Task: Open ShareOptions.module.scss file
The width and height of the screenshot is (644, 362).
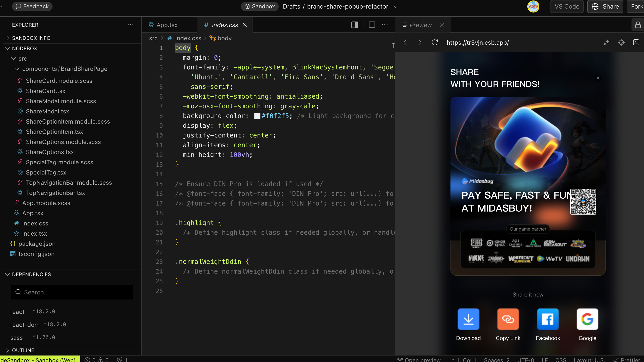Action: tap(63, 142)
